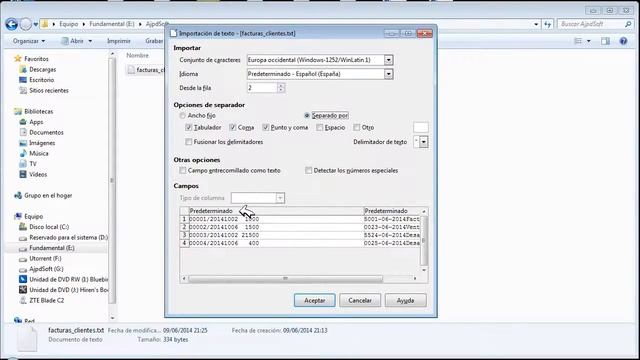This screenshot has height=360, width=640.
Task: Click the Nombre column header
Action: coord(138,55)
